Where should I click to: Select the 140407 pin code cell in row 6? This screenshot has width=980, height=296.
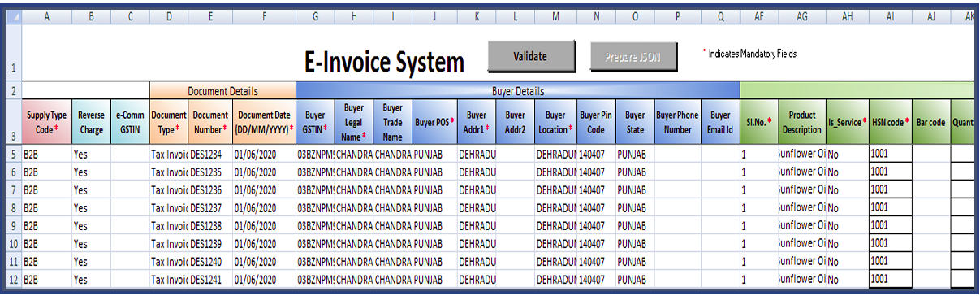point(597,171)
